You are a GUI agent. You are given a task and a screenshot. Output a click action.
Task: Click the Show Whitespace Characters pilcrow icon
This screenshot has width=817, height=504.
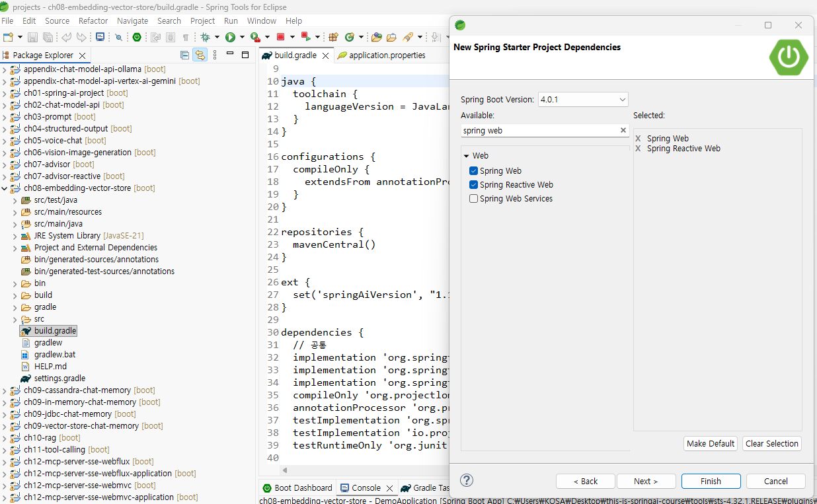click(x=186, y=37)
